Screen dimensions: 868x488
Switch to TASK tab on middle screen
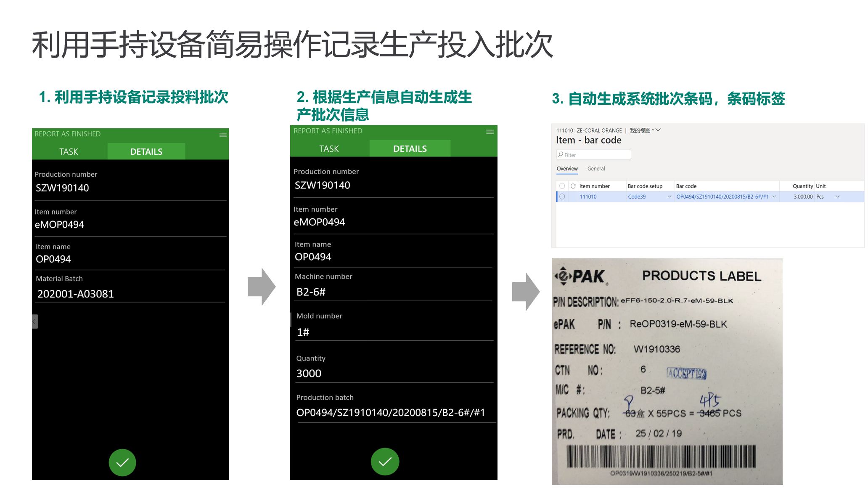(x=329, y=149)
